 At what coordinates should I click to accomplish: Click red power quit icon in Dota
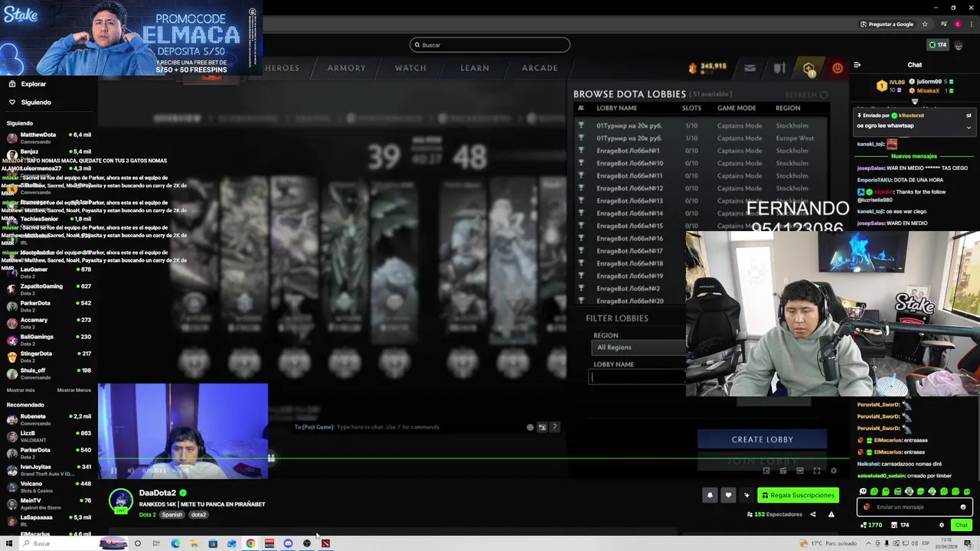pos(838,68)
